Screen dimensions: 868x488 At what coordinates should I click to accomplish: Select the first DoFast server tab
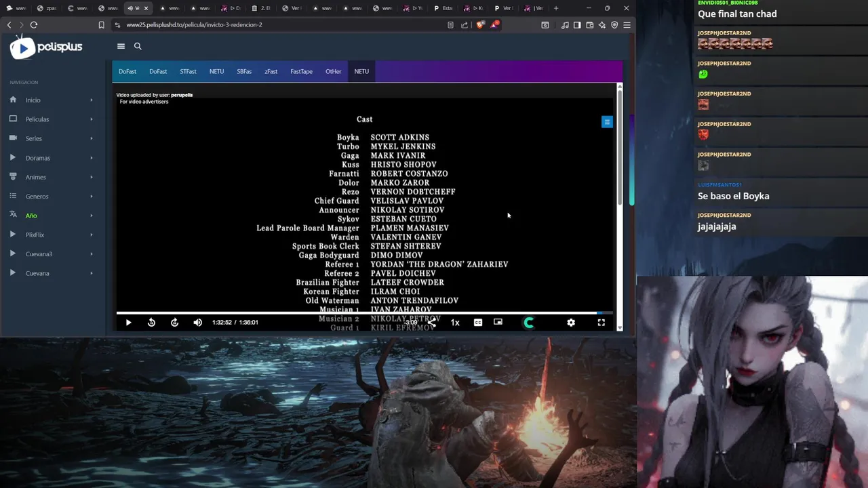pos(127,71)
